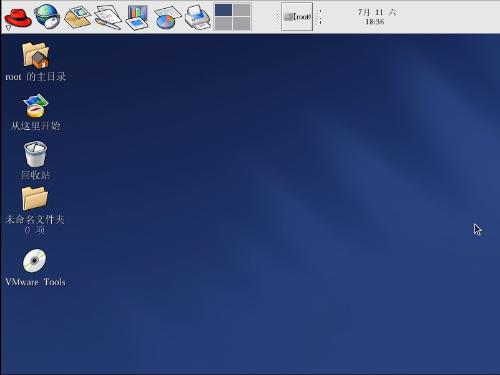500x375 pixels.
Task: Click the window list grip handle left of '[root'
Action: point(276,17)
